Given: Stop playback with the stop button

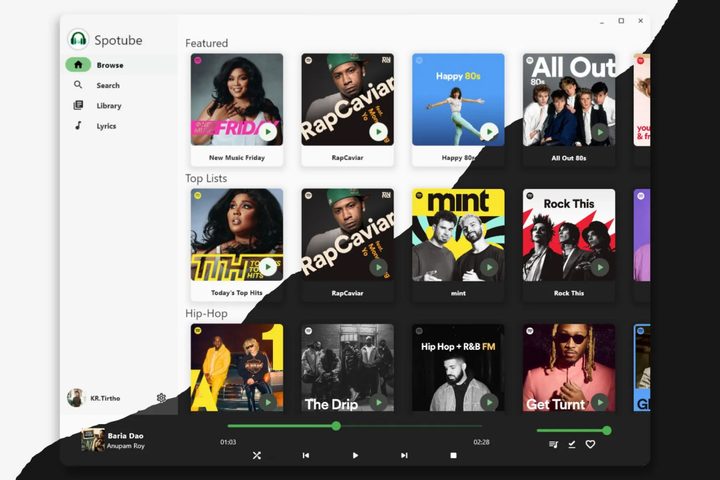Looking at the screenshot, I should pos(453,455).
